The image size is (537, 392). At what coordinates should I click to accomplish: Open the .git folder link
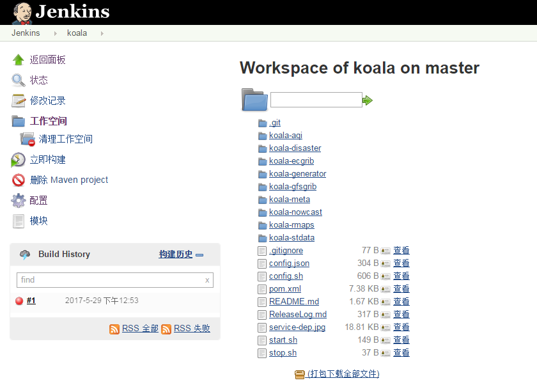(x=275, y=123)
